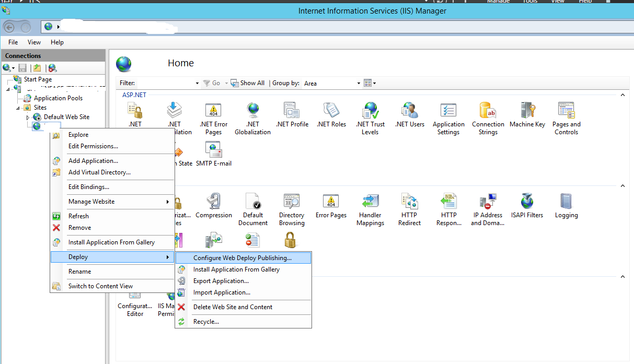Open IP Address and Domain Restrictions
This screenshot has height=364, width=634.
pos(488,209)
